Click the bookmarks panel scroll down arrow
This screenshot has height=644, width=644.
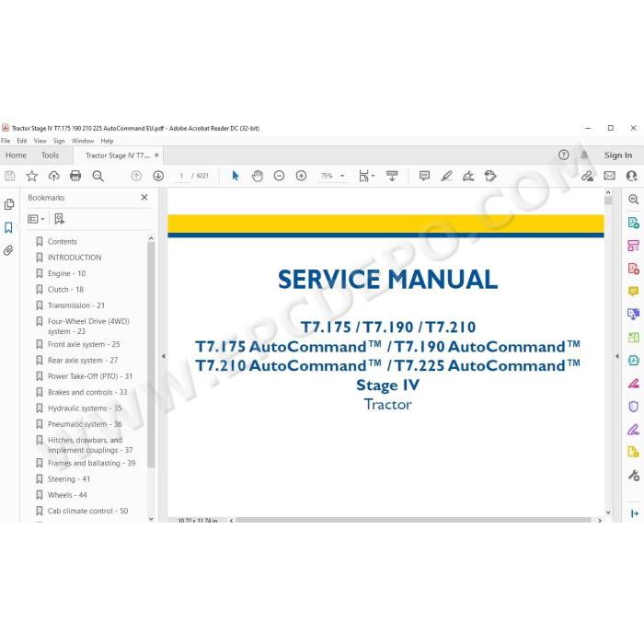pyautogui.click(x=151, y=519)
